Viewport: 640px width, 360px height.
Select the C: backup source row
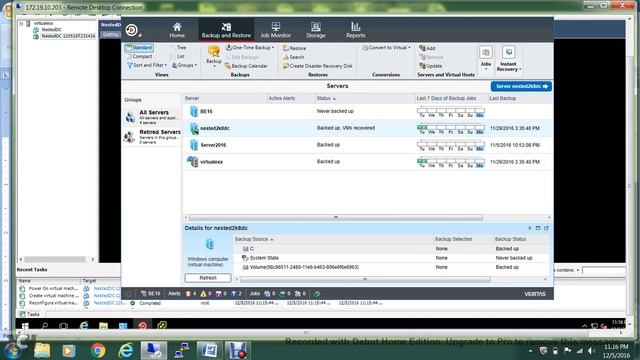[x=392, y=249]
